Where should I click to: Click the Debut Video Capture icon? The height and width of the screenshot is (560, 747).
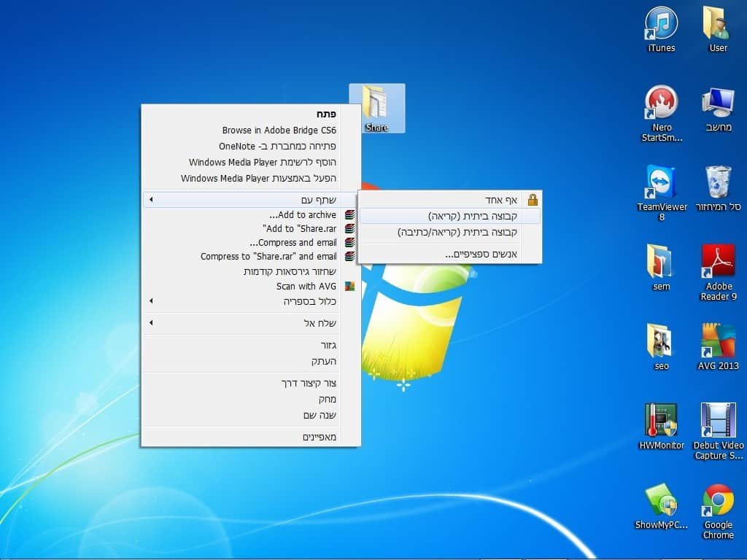(x=718, y=421)
